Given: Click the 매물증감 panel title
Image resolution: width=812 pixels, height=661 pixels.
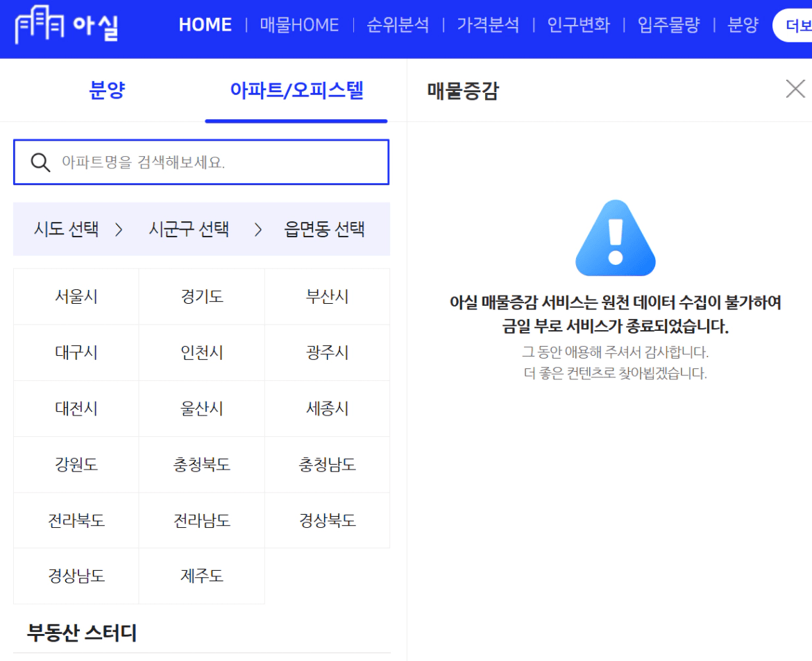Looking at the screenshot, I should [463, 91].
